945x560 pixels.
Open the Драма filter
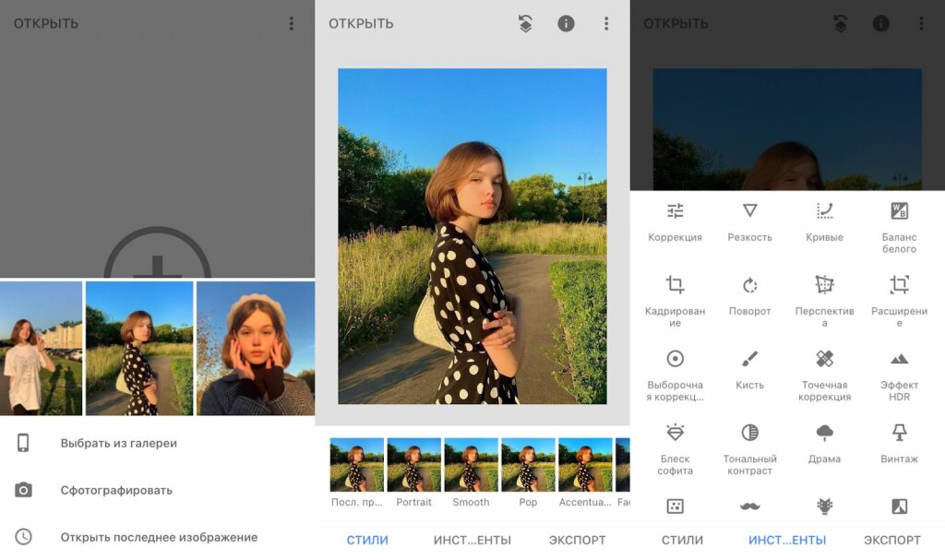point(824,443)
